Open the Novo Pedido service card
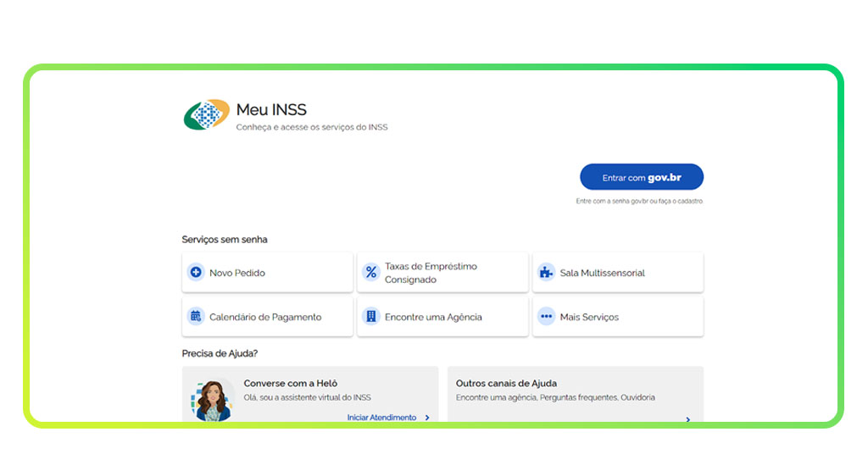Viewport: 868px width, 454px height. coord(267,272)
